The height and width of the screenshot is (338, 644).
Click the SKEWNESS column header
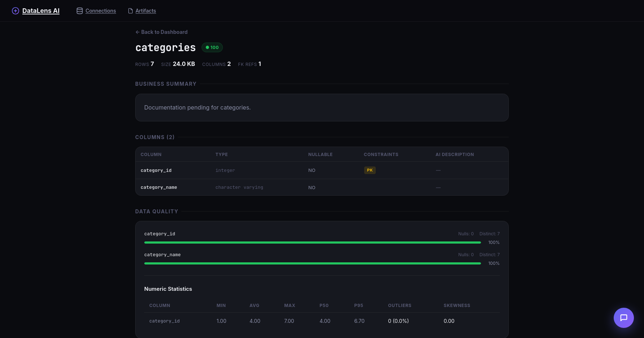tap(457, 306)
